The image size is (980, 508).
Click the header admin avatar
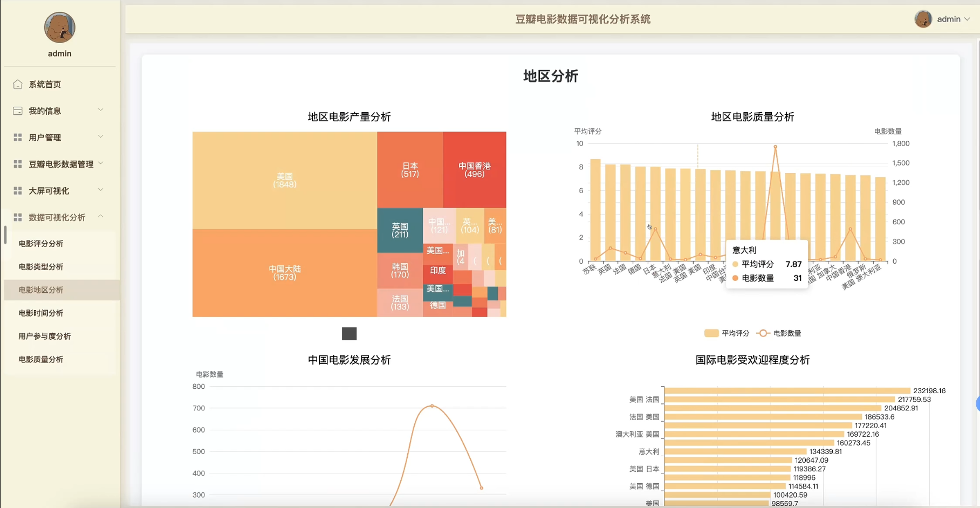pyautogui.click(x=923, y=19)
